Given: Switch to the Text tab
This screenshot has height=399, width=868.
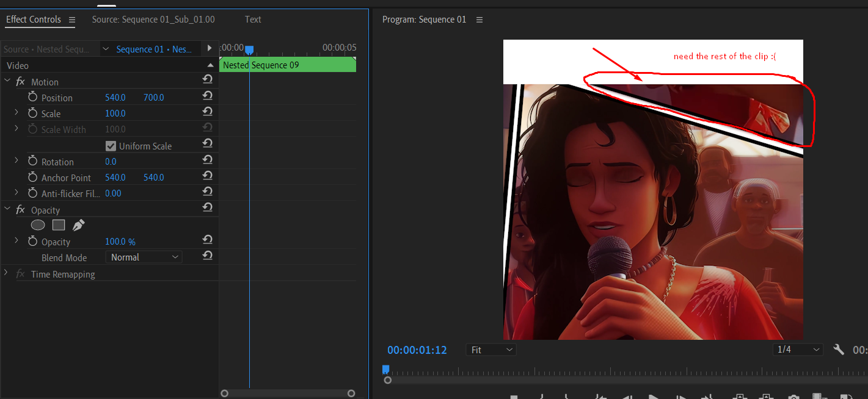Looking at the screenshot, I should coord(253,19).
